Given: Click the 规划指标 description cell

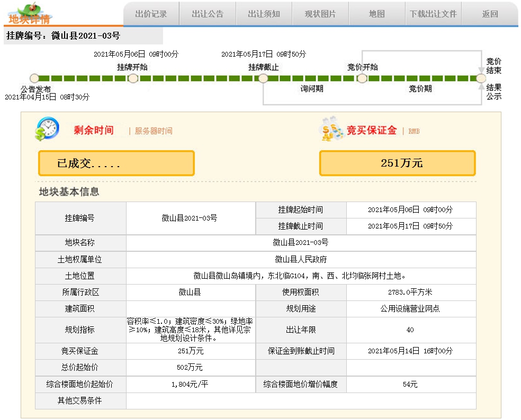Looking at the screenshot, I should 191,330.
